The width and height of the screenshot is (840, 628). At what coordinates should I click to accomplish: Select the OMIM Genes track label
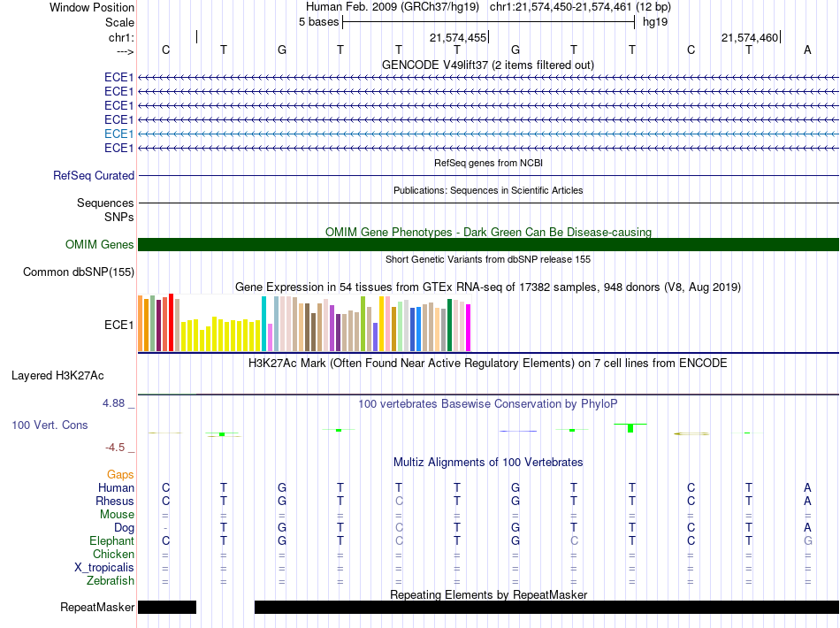(x=100, y=245)
